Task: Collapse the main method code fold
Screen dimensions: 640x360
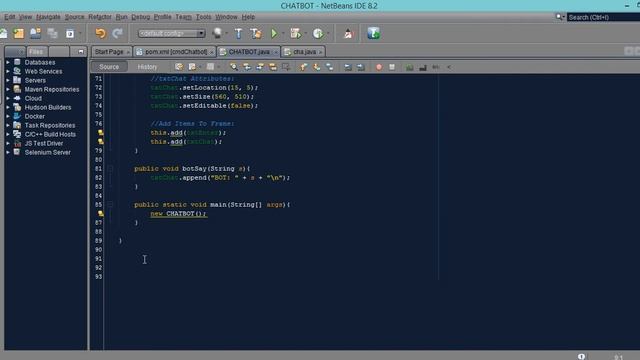Action: tap(110, 204)
